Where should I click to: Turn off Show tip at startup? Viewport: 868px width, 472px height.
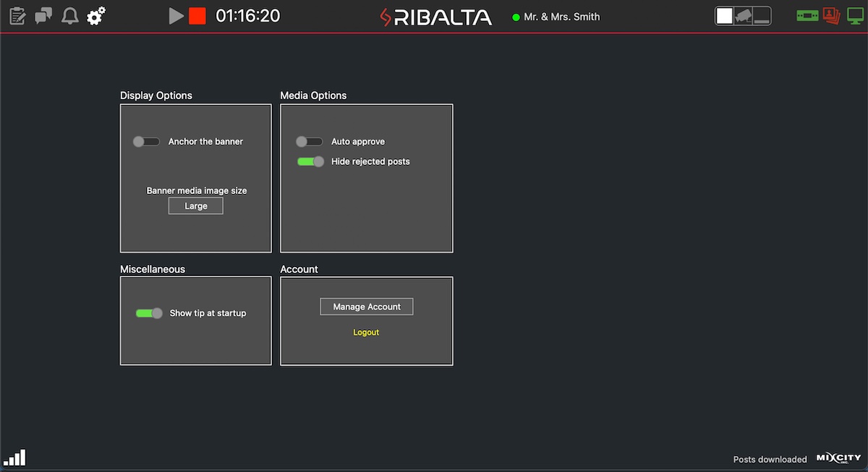click(x=149, y=313)
